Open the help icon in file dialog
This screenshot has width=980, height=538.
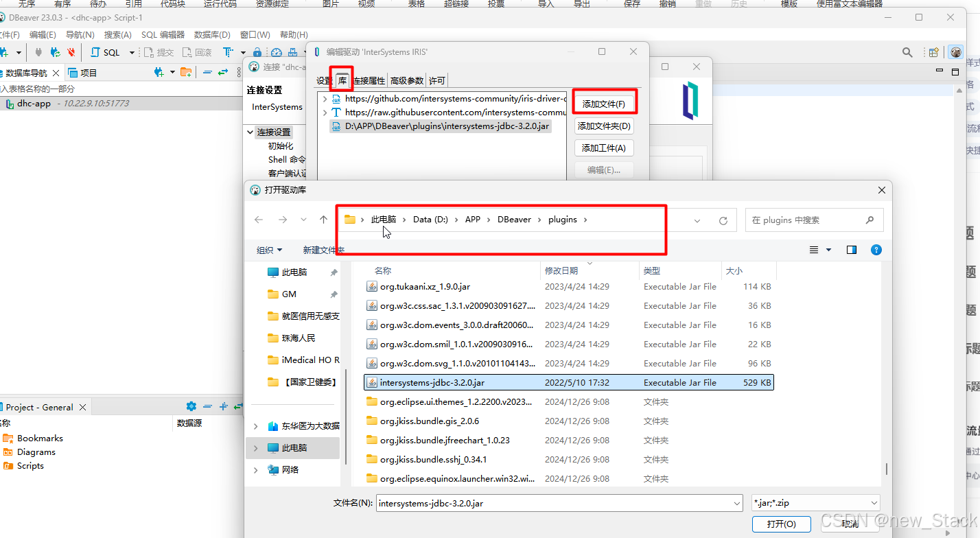[x=876, y=250]
